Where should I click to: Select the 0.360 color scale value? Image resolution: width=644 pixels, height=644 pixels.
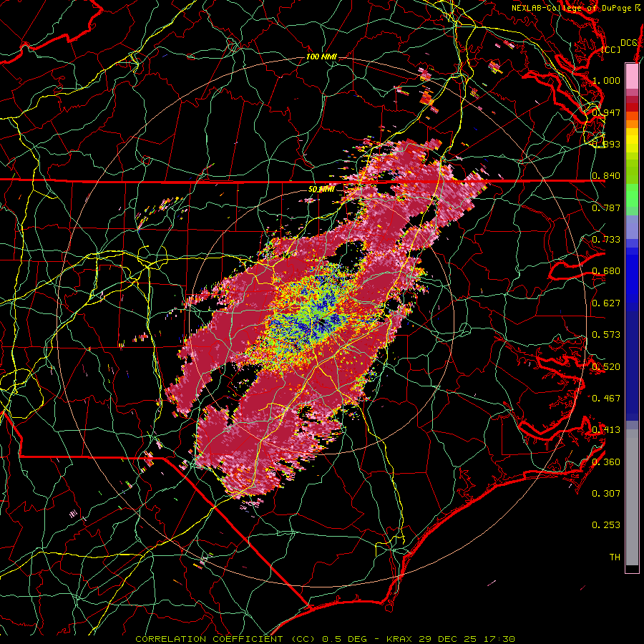click(606, 462)
